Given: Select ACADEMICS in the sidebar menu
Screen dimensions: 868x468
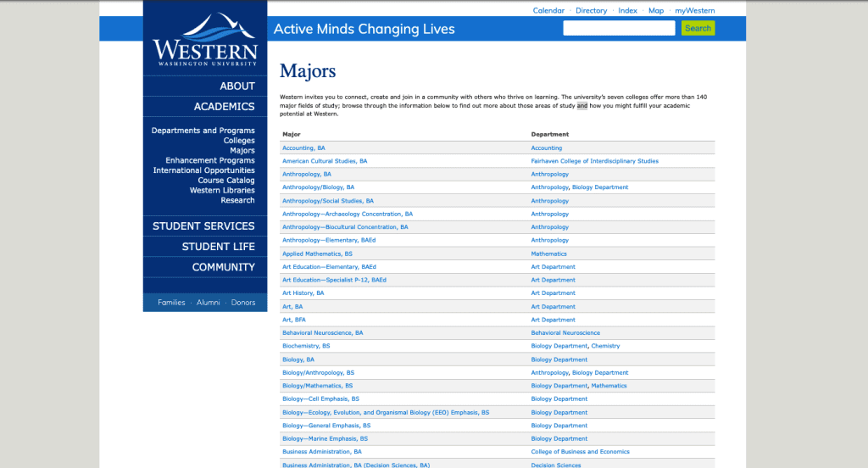Looking at the screenshot, I should click(x=224, y=107).
